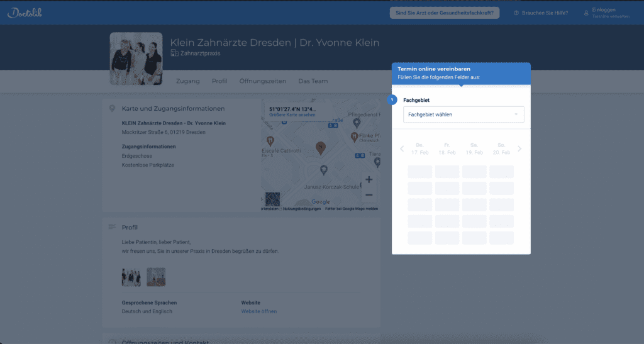Click the location pin icon beside Karte heading
Screen dimensions: 644x344
tap(112, 108)
